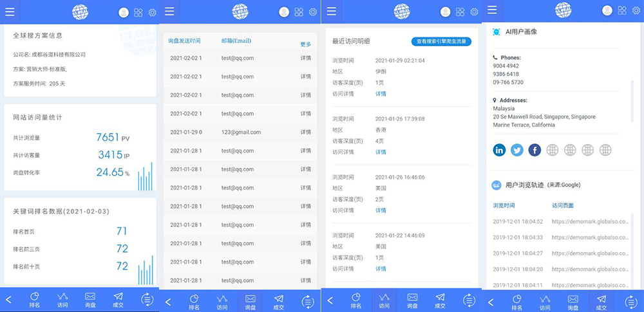644x312 pixels.
Task: Open the hamburger menu on the leftmost screen
Action: pyautogui.click(x=10, y=12)
